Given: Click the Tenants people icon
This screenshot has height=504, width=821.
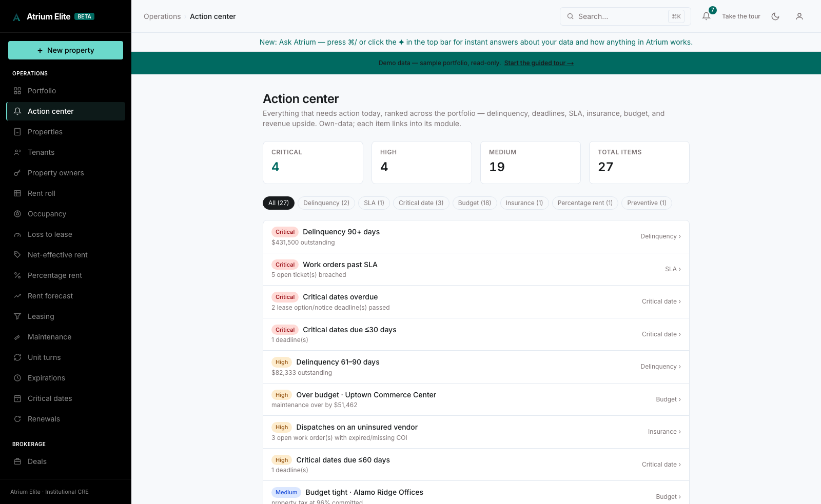Looking at the screenshot, I should (x=17, y=152).
